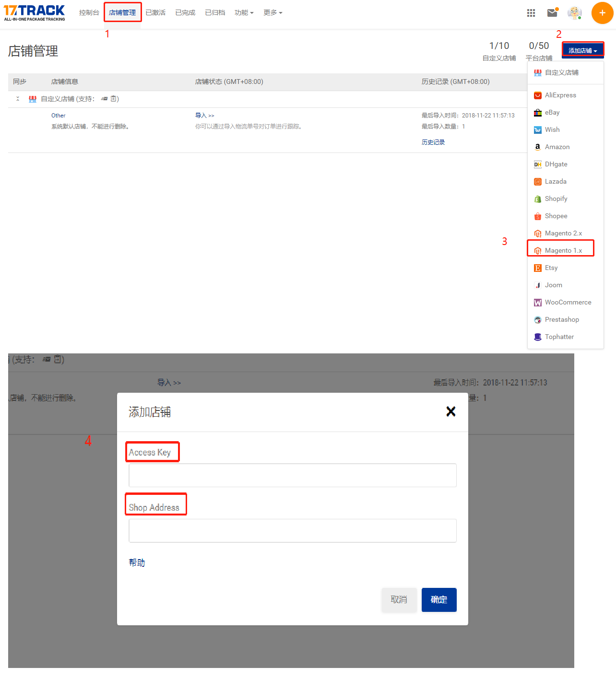
Task: Click the 导入 >> link in store row
Action: click(205, 116)
